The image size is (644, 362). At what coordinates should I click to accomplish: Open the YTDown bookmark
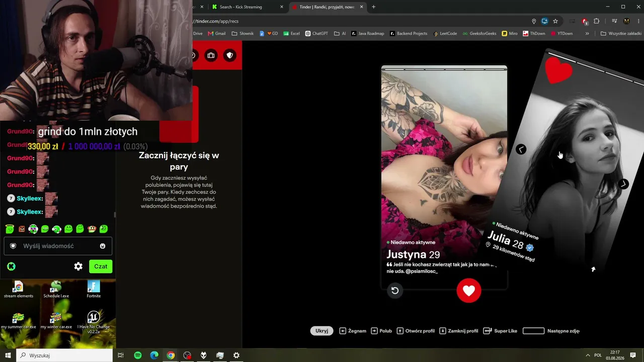coord(561,34)
